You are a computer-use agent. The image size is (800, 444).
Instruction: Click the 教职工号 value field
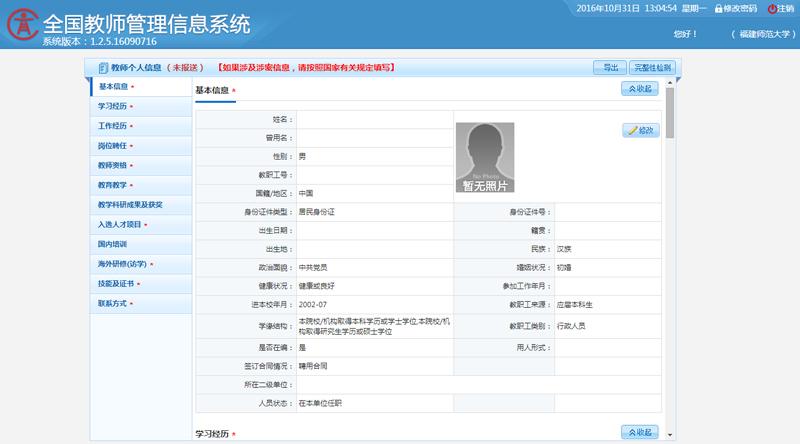[374, 175]
